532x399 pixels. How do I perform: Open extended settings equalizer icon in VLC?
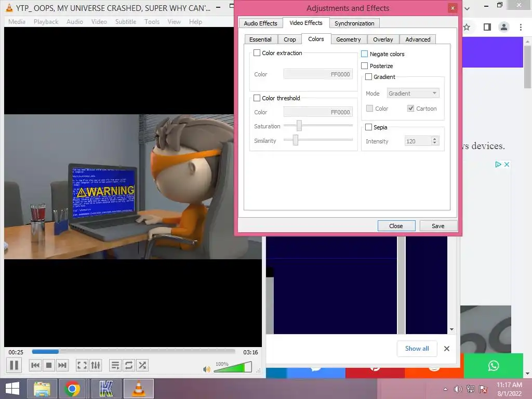pos(96,365)
